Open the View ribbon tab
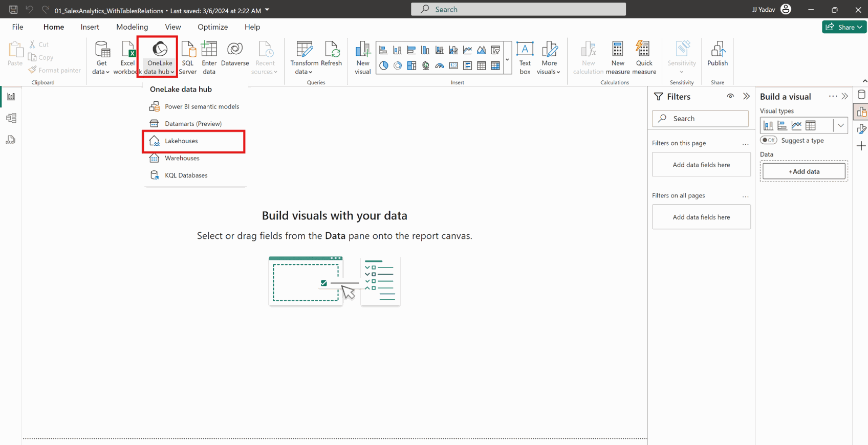 (x=173, y=27)
